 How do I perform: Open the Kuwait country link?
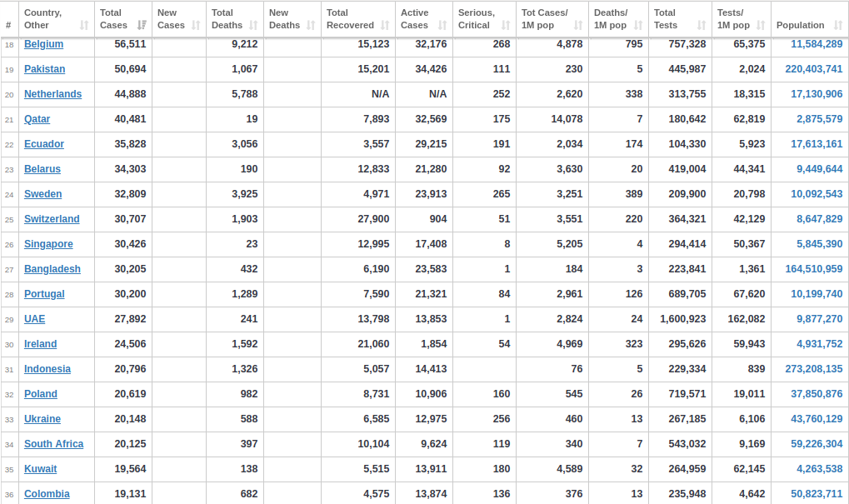click(41, 469)
